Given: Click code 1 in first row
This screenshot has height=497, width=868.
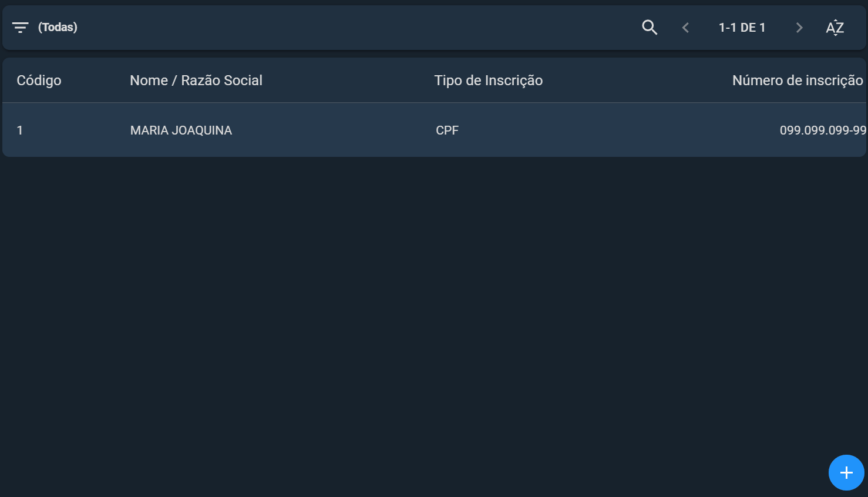Looking at the screenshot, I should 20,130.
